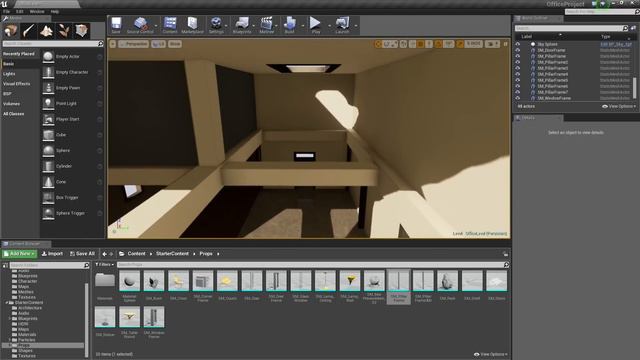Screen dimensions: 640x360
Task: Open the Add New dropdown
Action: [x=20, y=253]
